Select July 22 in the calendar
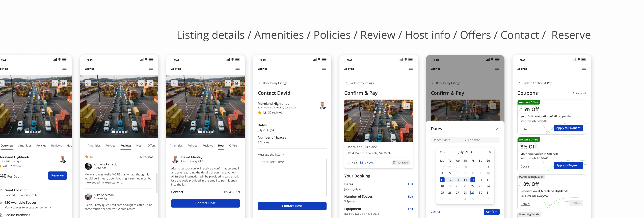This screenshot has width=644, height=218. tap(472, 186)
